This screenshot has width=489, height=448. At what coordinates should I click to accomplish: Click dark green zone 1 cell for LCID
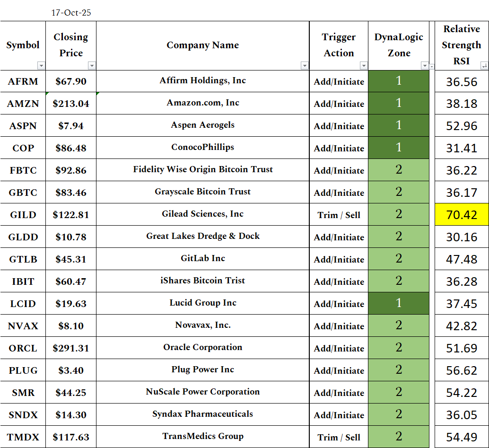click(x=399, y=303)
